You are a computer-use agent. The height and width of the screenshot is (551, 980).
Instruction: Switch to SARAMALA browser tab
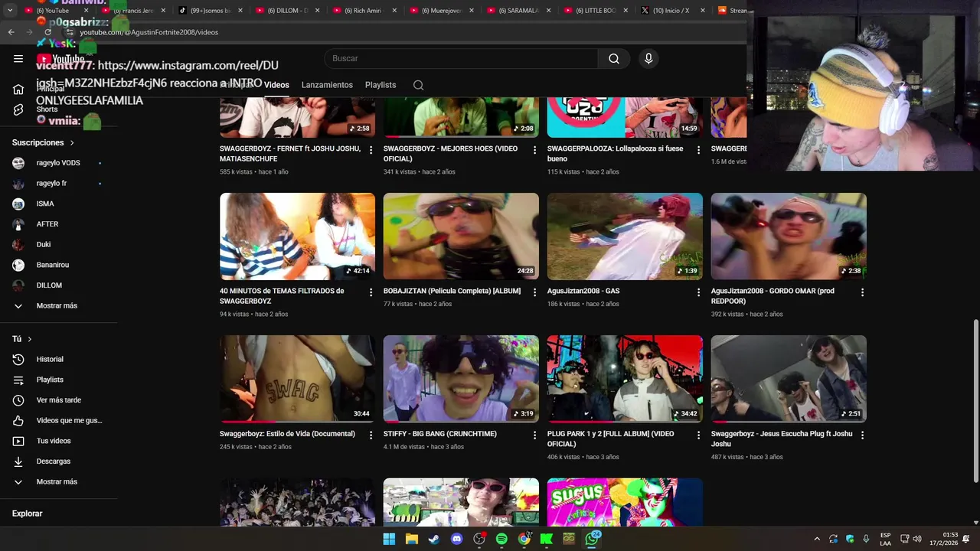click(x=517, y=11)
